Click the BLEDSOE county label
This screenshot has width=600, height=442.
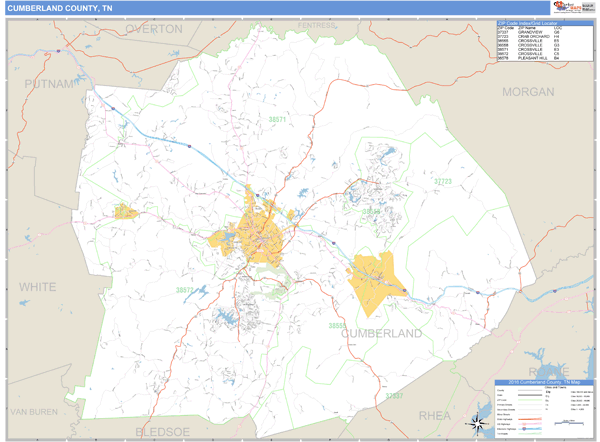click(162, 432)
